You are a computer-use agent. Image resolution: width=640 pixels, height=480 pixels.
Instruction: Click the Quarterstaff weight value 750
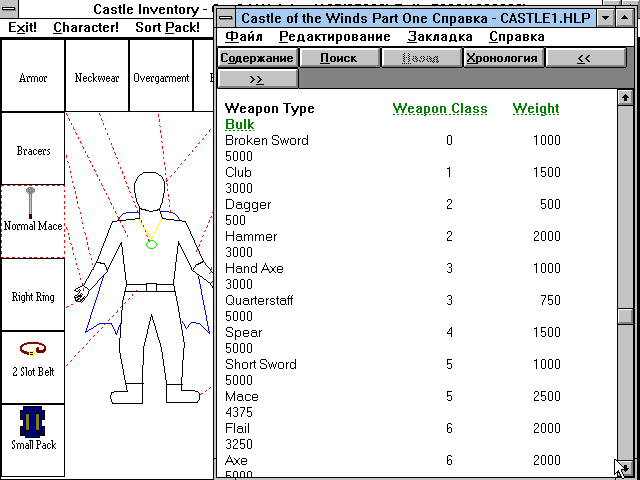(x=550, y=300)
